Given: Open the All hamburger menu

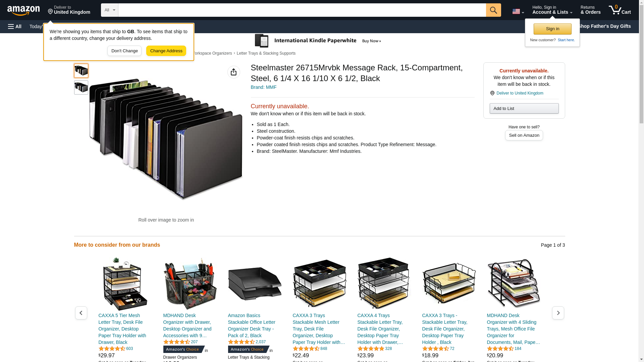Looking at the screenshot, I should (15, 26).
